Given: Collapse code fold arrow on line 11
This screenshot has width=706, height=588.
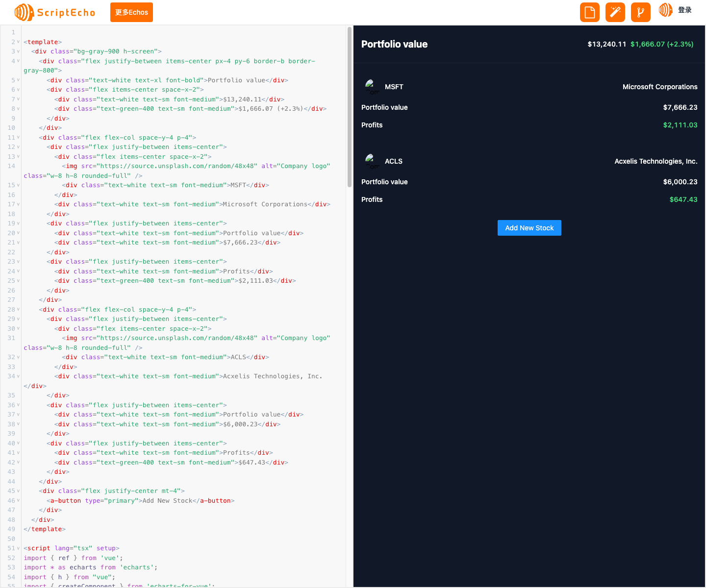Looking at the screenshot, I should pyautogui.click(x=19, y=138).
